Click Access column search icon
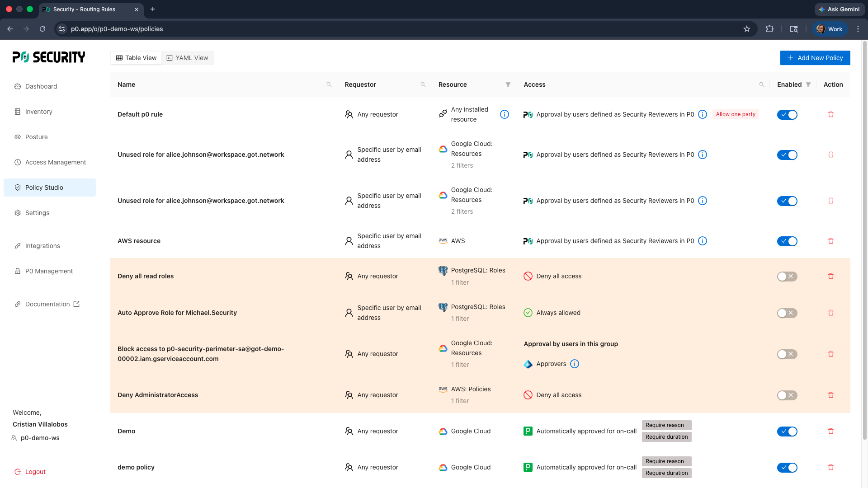 (762, 85)
